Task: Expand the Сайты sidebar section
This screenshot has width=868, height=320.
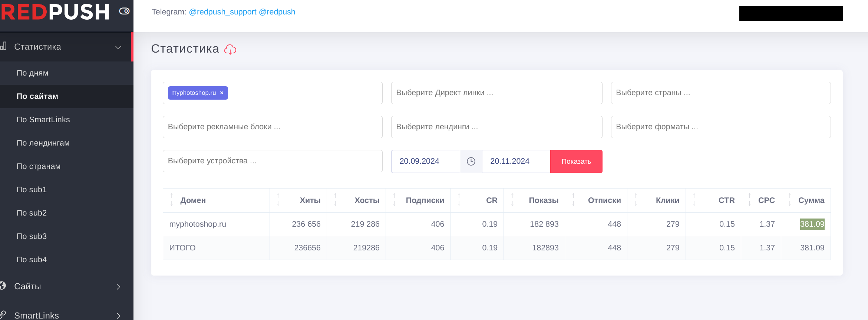Action: [x=118, y=286]
